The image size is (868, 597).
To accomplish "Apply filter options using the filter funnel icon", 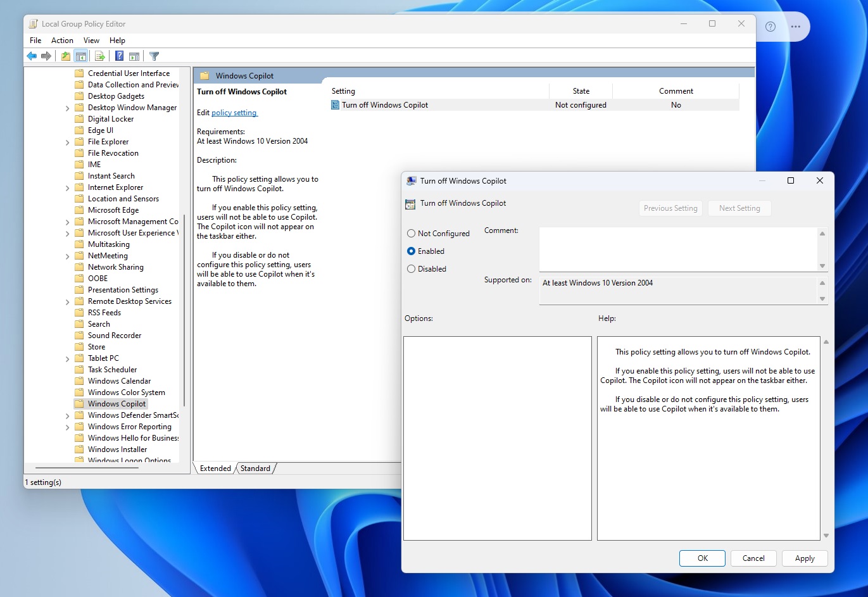I will tap(154, 56).
